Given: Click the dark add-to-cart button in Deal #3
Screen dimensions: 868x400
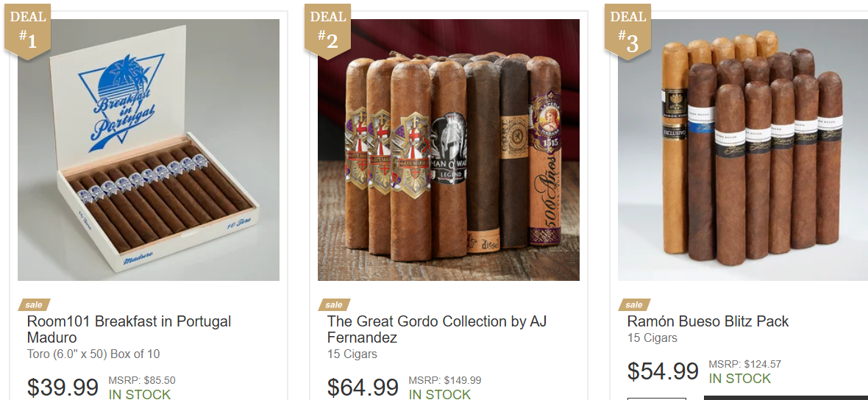Looking at the screenshot, I should tap(786, 397).
